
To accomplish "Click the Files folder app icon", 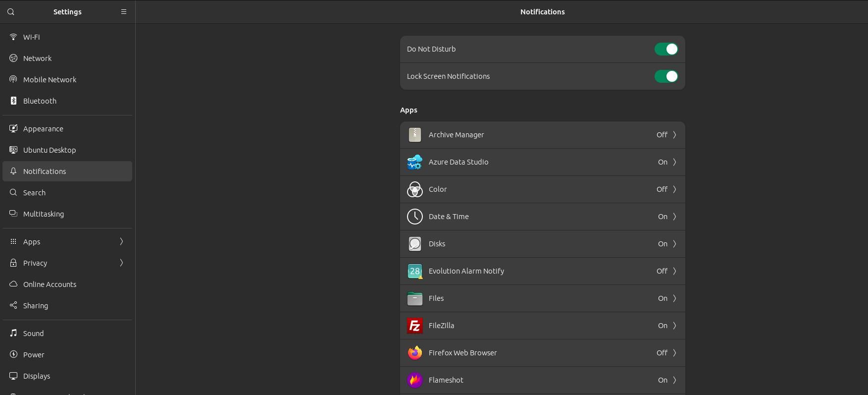I will click(x=415, y=298).
